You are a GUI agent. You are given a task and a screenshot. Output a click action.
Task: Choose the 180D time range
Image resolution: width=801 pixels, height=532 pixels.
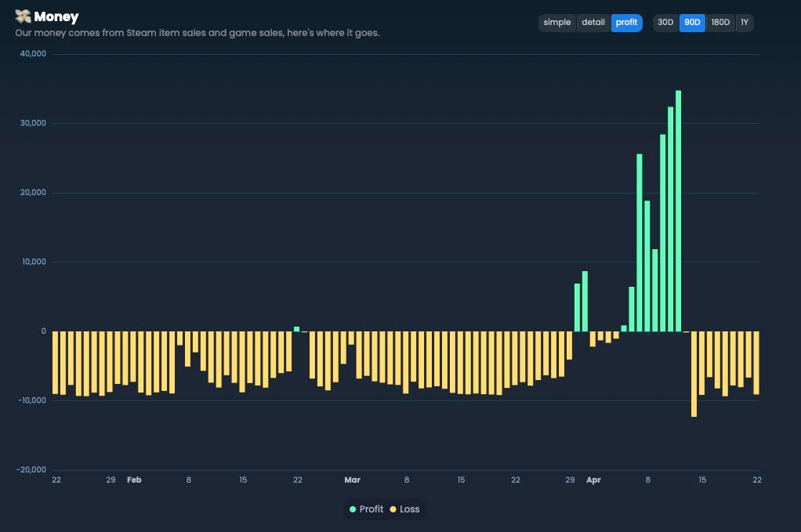click(x=720, y=23)
